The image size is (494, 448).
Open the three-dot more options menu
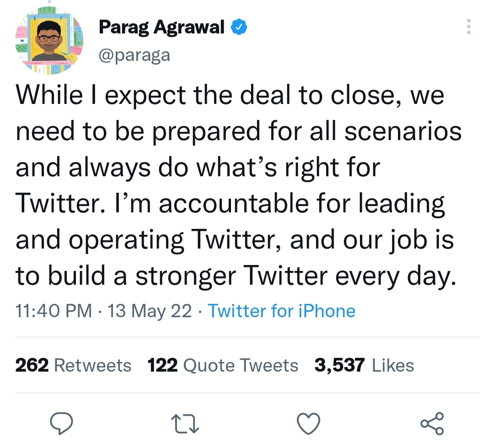[x=468, y=27]
